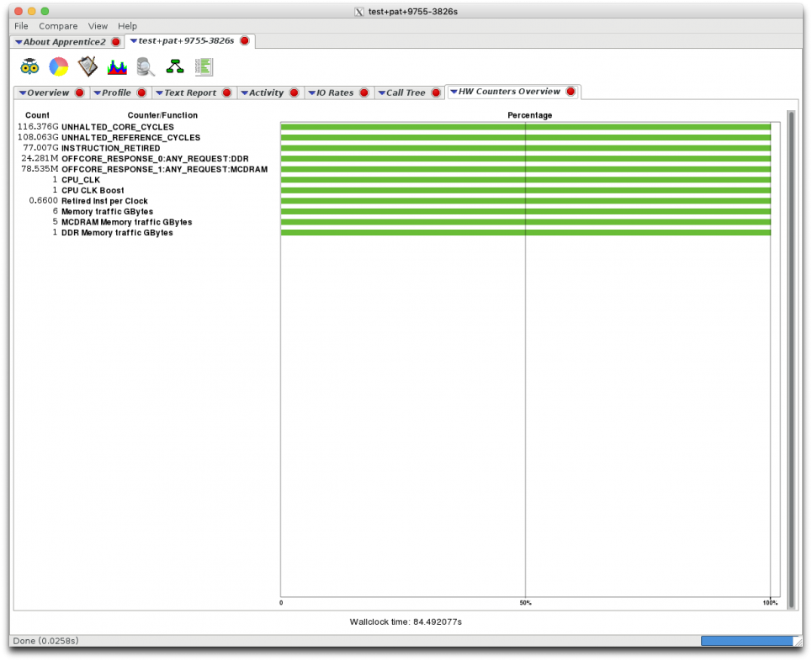812x661 pixels.
Task: Open the green Call Tree icon
Action: pos(175,66)
